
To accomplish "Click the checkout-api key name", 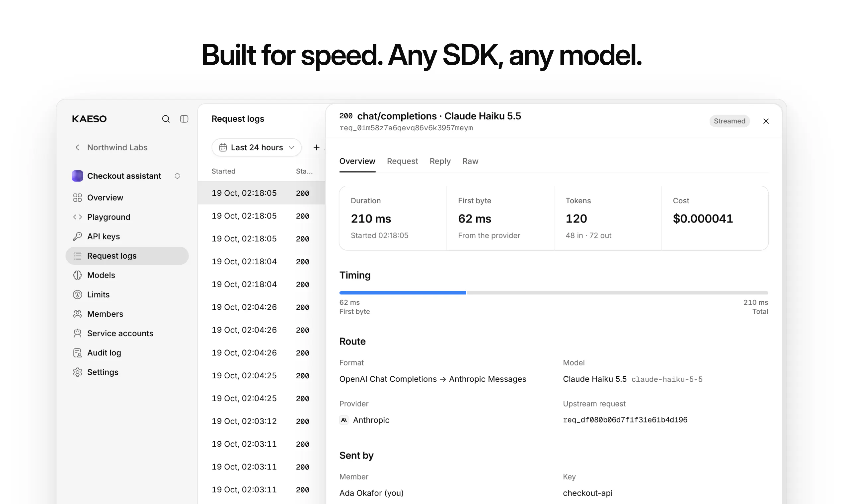I will pyautogui.click(x=587, y=493).
